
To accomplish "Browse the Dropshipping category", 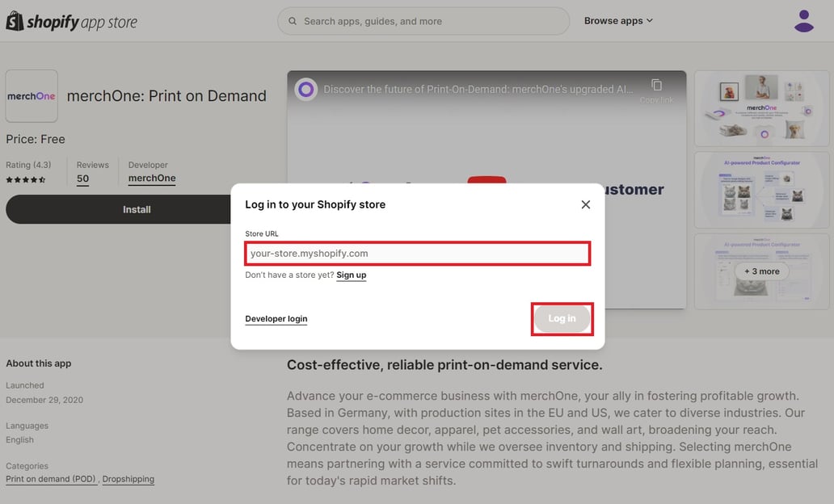I will pyautogui.click(x=128, y=478).
